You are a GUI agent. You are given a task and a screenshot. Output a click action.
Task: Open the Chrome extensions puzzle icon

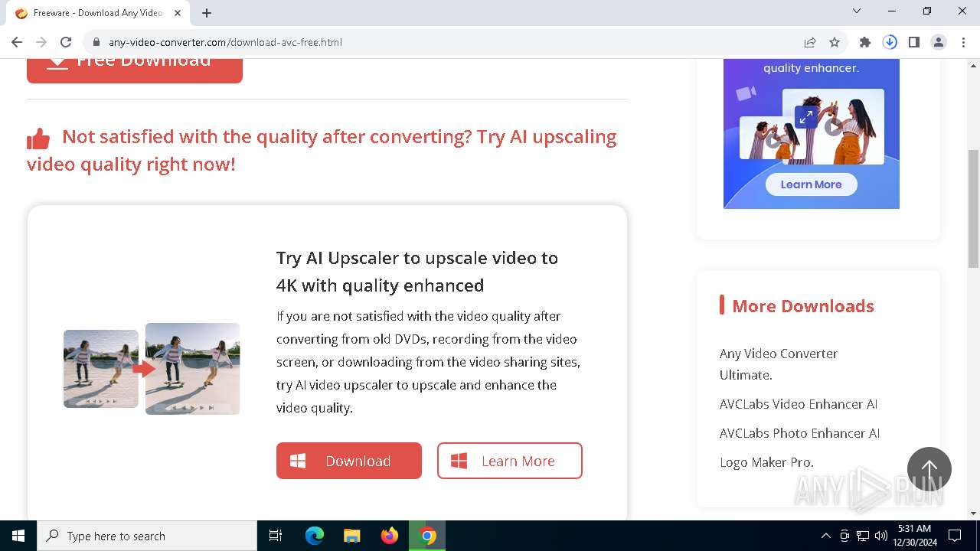865,42
